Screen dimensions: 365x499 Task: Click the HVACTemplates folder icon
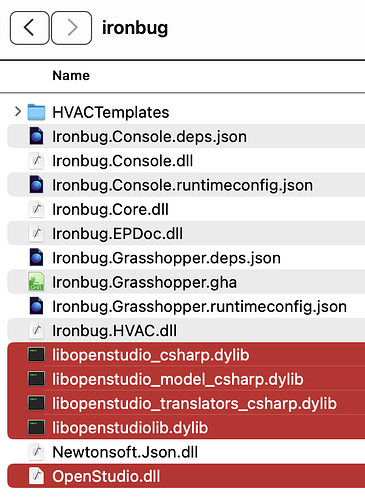36,112
